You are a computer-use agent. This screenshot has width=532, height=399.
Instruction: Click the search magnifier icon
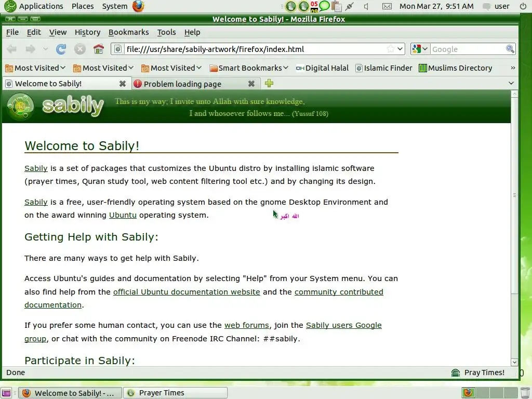(x=510, y=49)
